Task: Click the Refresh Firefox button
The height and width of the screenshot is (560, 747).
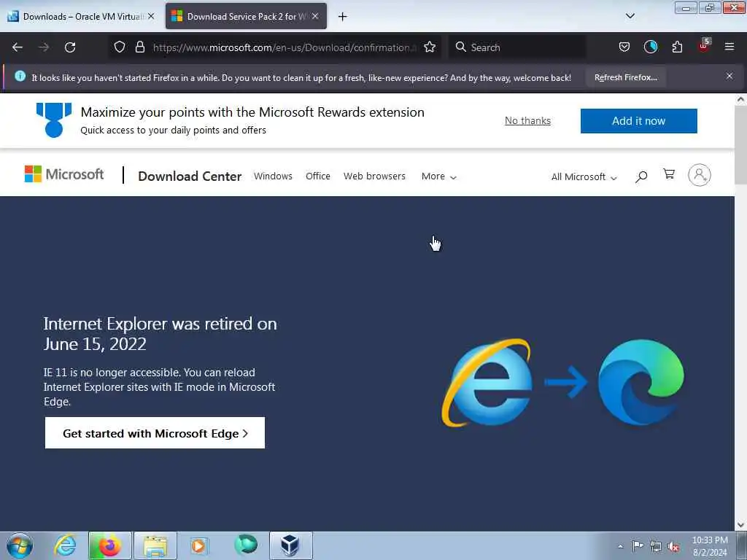Action: pyautogui.click(x=625, y=77)
